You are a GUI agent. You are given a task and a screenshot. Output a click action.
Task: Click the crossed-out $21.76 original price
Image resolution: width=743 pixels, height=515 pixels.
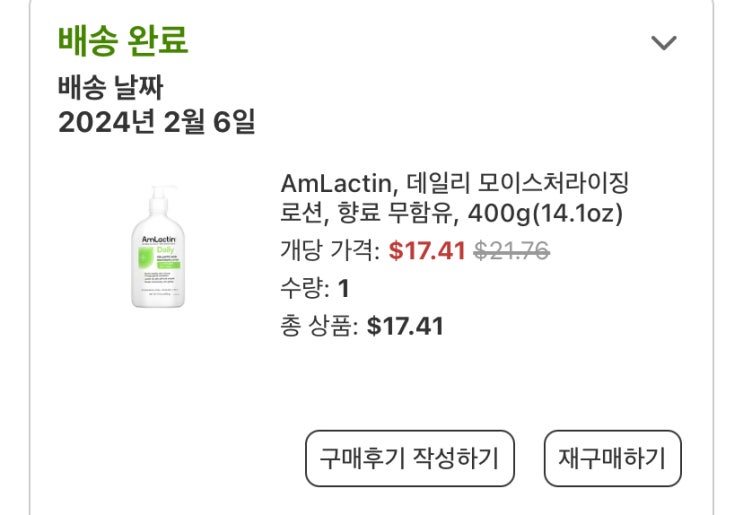click(x=511, y=251)
